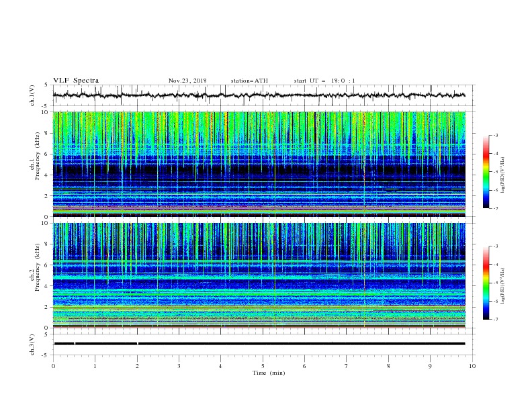532x411 pixels.
Task: Click the ch.3 flat black voltage trace
Action: [259, 344]
